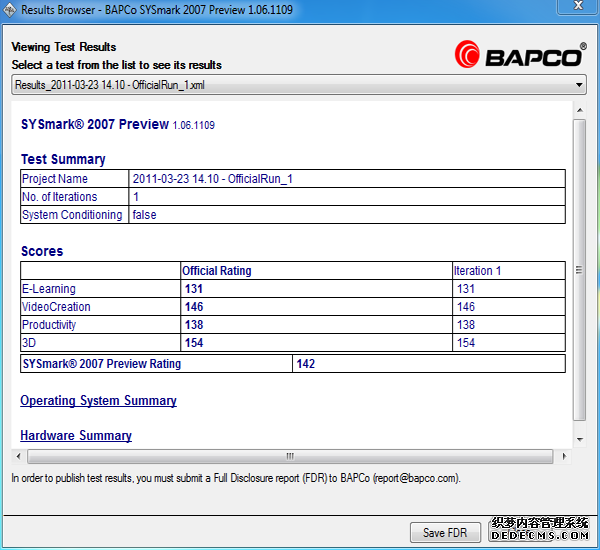Click the horizontal scrollbar thumb
This screenshot has width=600, height=550.
(290, 456)
